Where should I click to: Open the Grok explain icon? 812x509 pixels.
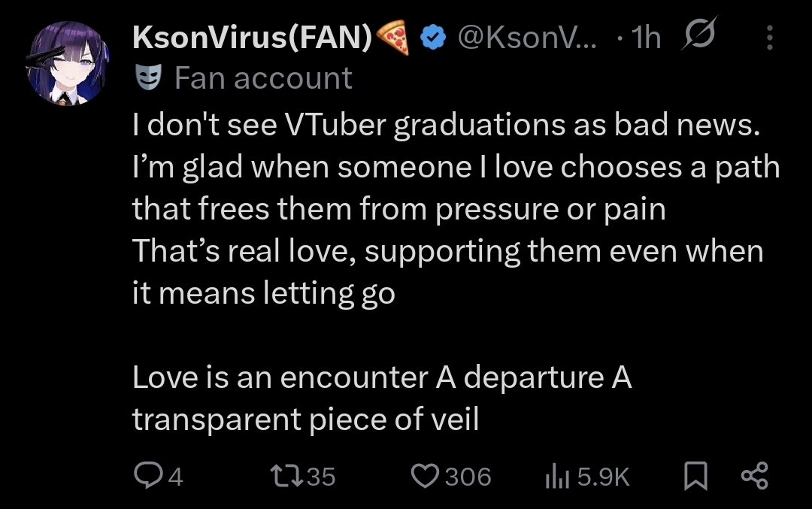pos(700,33)
